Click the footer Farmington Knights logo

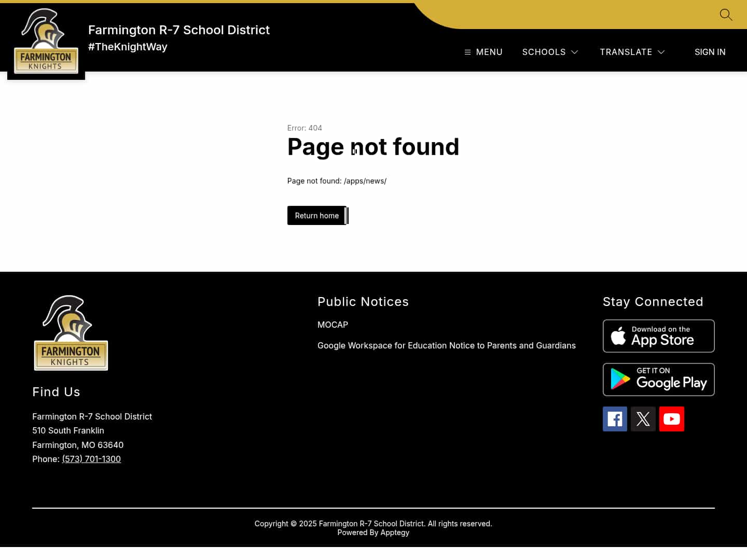click(71, 333)
